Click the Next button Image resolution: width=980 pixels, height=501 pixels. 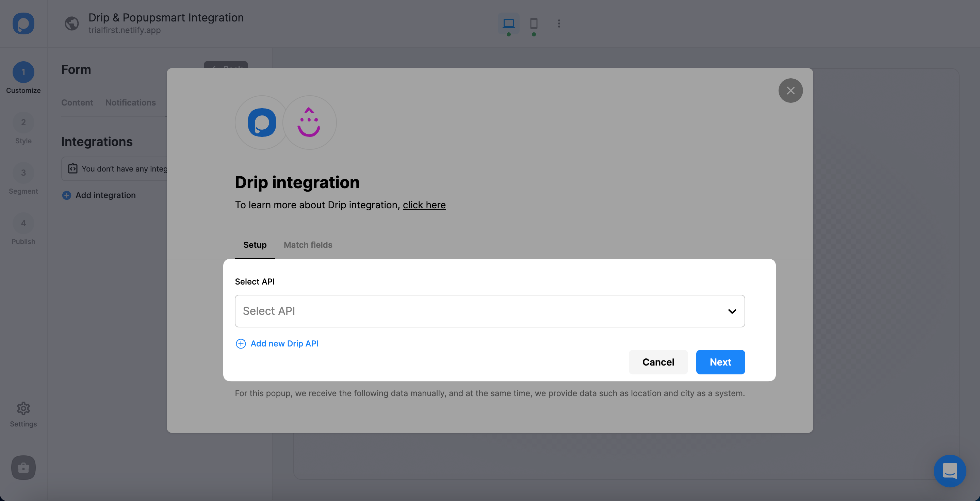click(720, 362)
